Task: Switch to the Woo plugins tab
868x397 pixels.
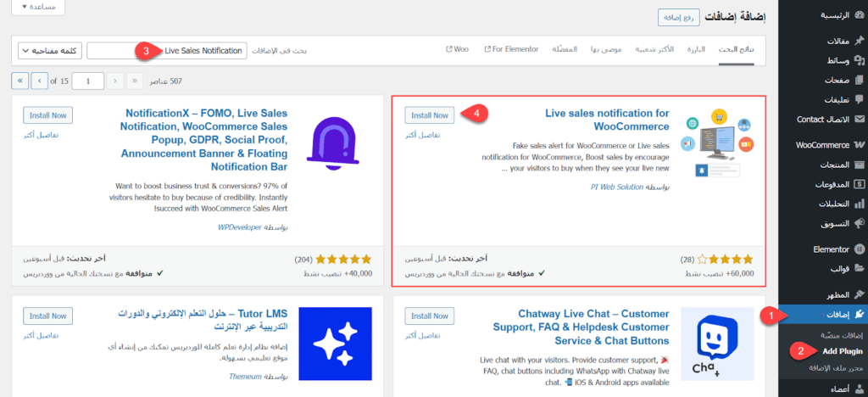Action: [x=457, y=49]
